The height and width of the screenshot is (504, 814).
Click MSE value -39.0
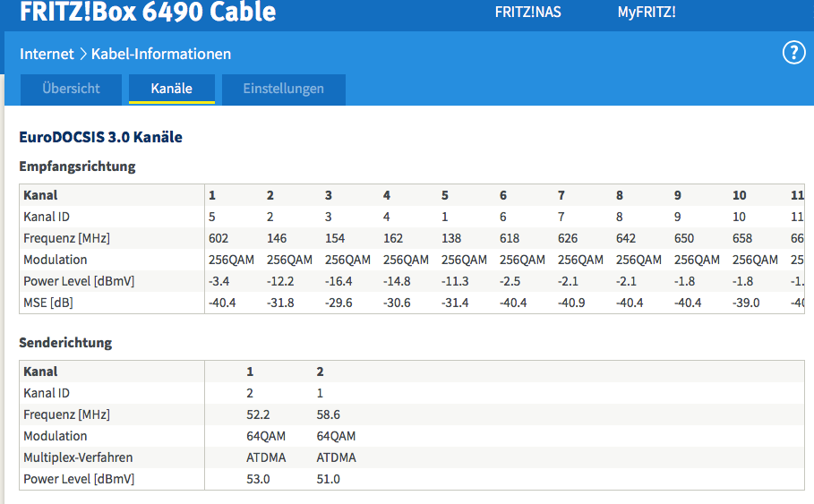point(746,303)
